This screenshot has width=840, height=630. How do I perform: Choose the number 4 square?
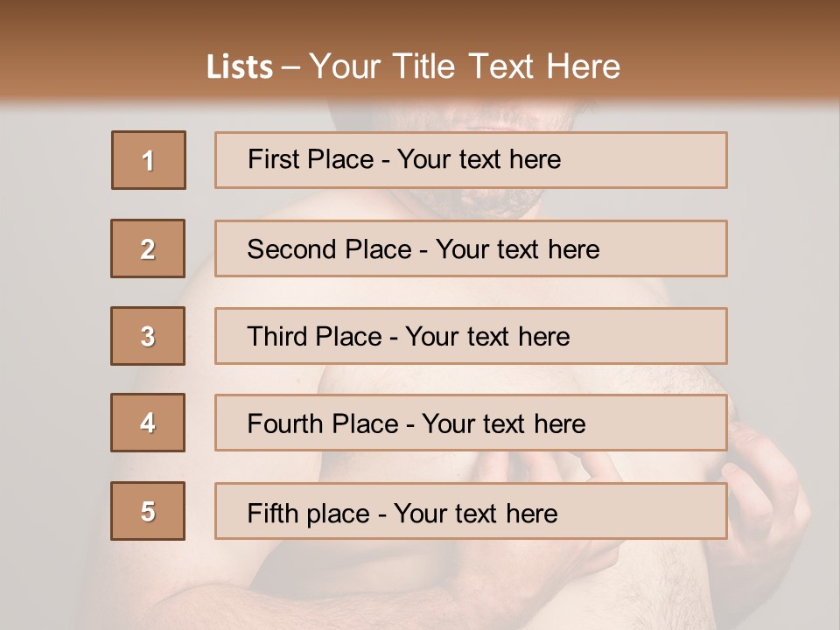coord(148,423)
